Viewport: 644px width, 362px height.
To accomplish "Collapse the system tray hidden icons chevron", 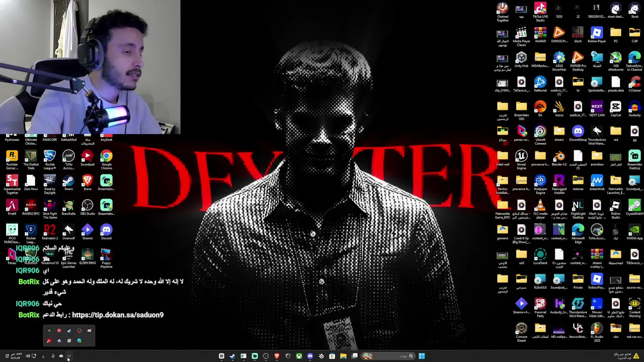I will pyautogui.click(x=69, y=356).
